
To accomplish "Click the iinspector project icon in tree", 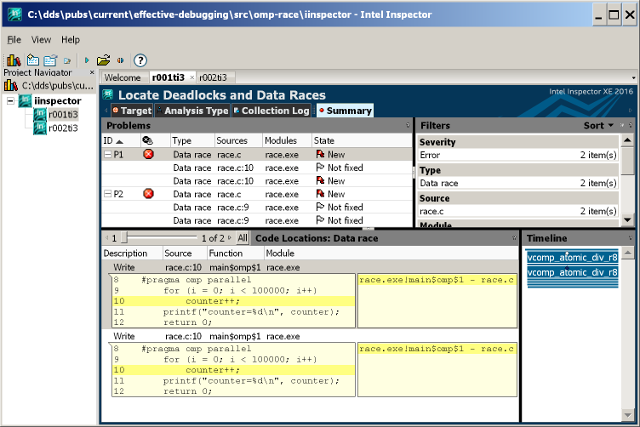I will [x=25, y=101].
